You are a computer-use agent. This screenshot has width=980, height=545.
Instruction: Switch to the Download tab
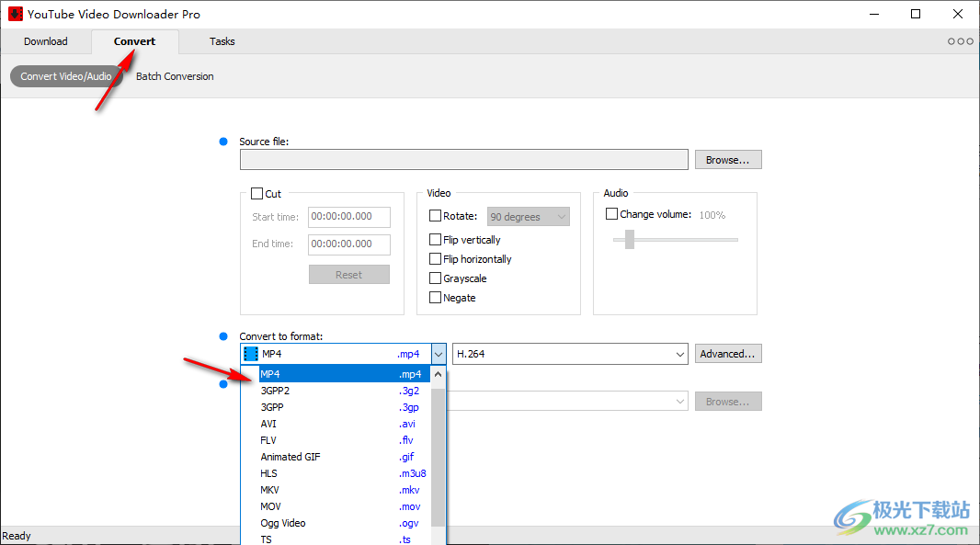(x=46, y=41)
